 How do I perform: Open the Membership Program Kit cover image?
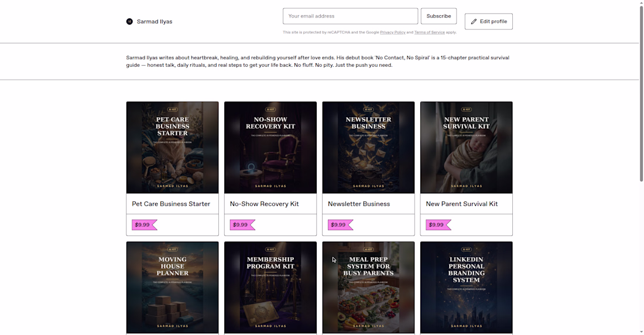tap(270, 288)
